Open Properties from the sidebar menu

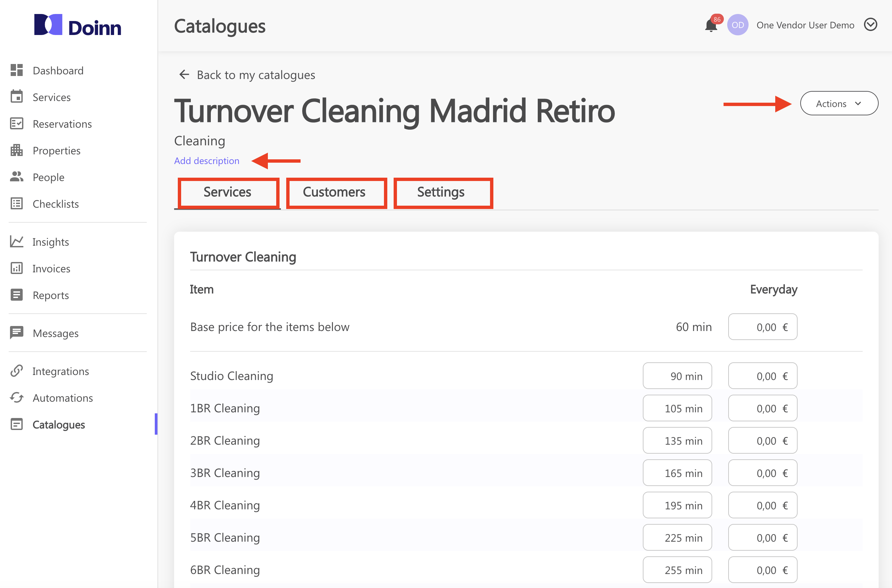tap(57, 150)
